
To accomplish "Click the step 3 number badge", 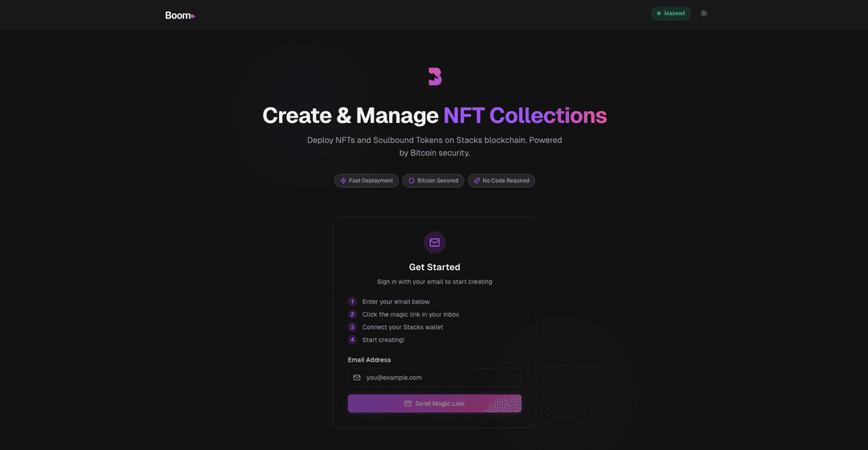I will click(352, 327).
